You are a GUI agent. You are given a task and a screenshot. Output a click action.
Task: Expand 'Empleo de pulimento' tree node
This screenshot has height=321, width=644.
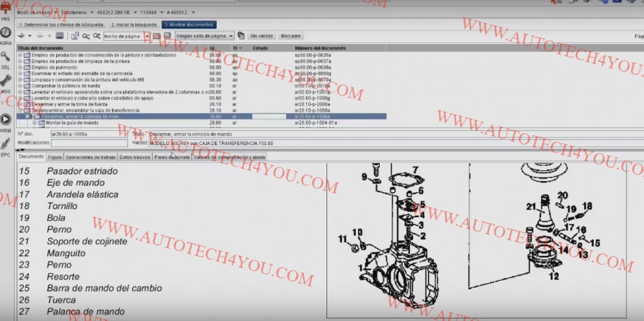(x=19, y=67)
